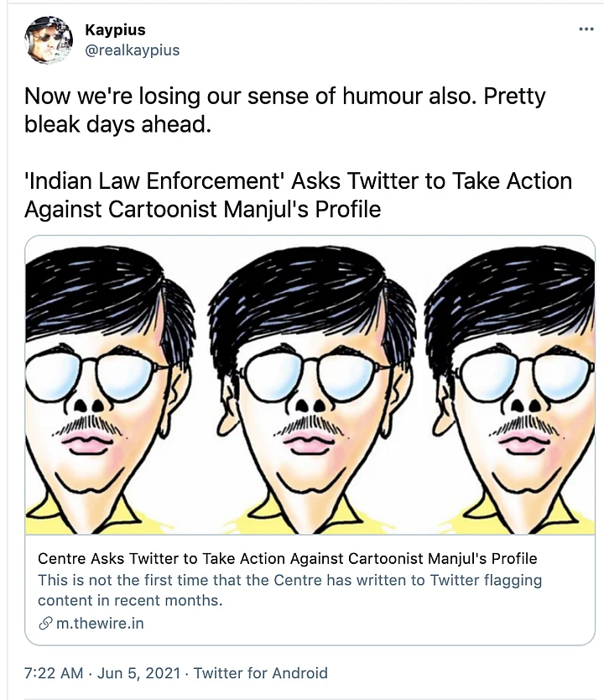Click the 7:22 AM timestamp

point(54,673)
